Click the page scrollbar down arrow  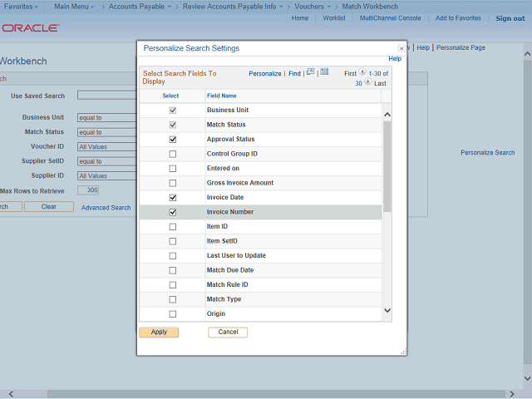(x=527, y=378)
